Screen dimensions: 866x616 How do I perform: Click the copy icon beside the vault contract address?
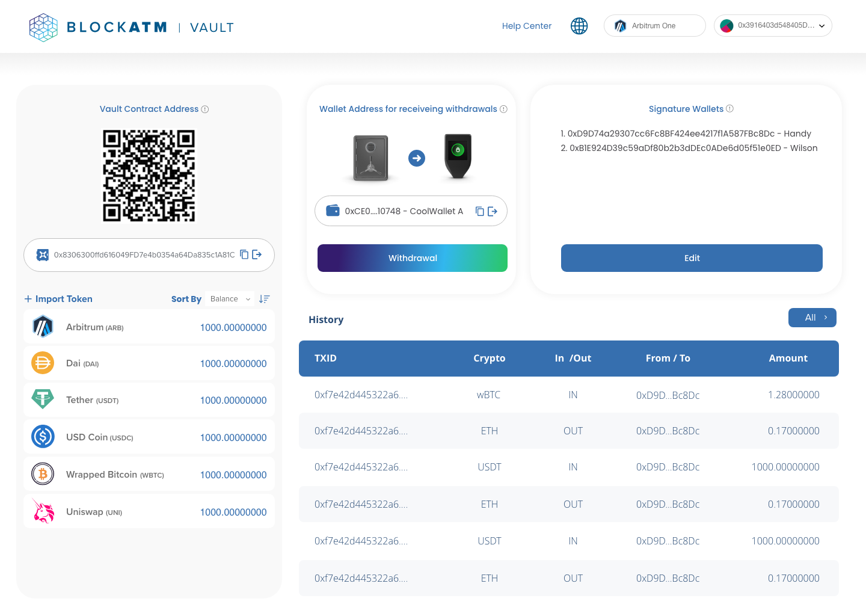pos(244,254)
